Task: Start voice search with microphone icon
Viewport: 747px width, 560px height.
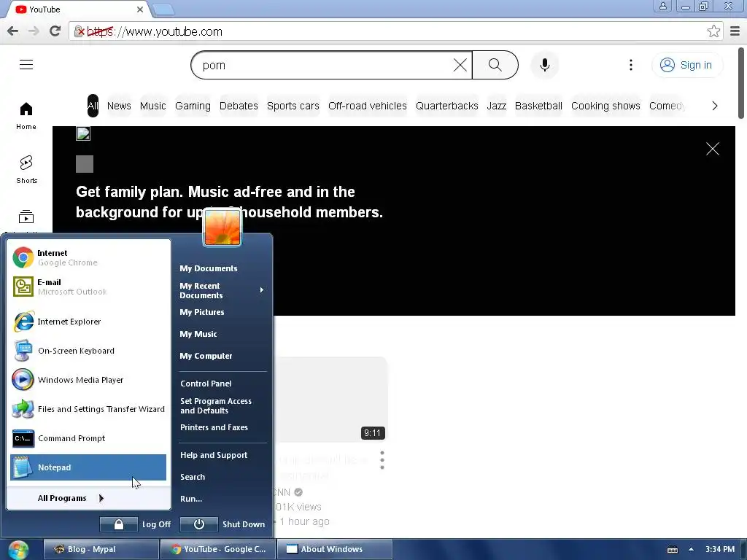Action: (544, 65)
